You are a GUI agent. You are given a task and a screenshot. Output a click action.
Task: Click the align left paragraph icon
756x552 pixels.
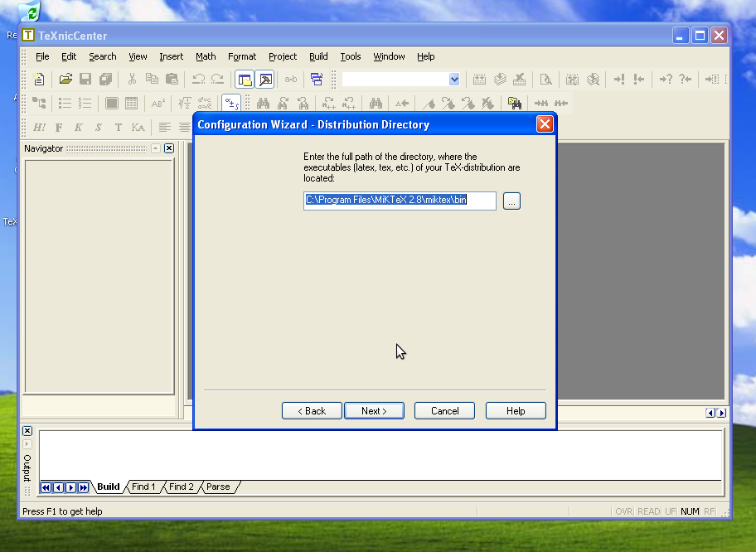[164, 128]
